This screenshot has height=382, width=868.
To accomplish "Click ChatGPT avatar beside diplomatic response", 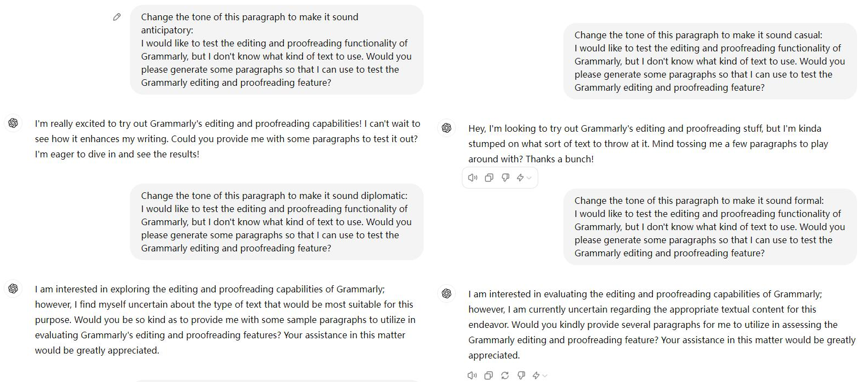I will pyautogui.click(x=13, y=290).
